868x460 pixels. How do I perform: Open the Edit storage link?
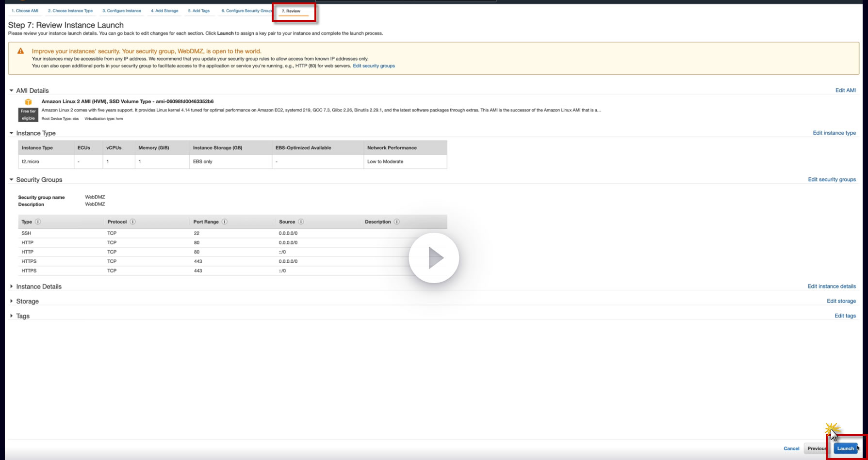pos(841,301)
